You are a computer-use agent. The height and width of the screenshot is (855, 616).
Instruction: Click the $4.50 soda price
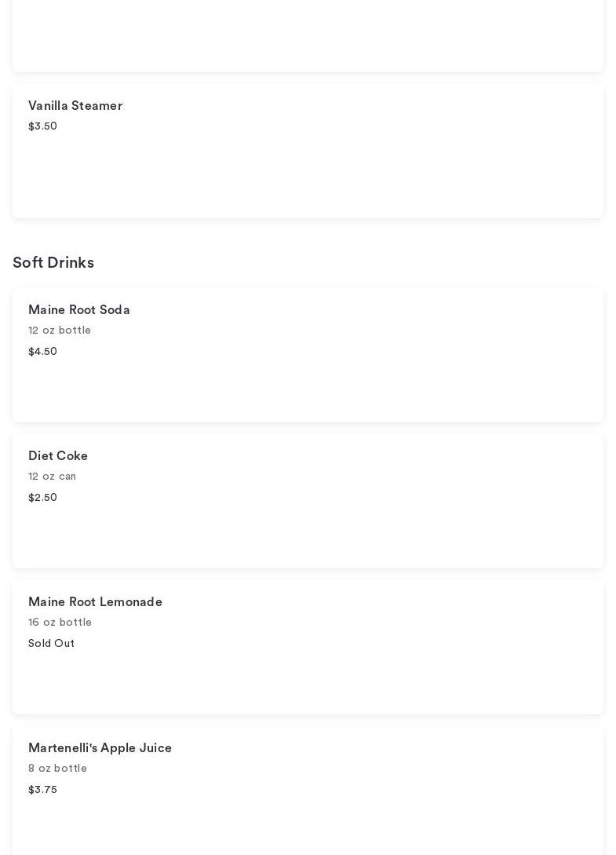42,351
